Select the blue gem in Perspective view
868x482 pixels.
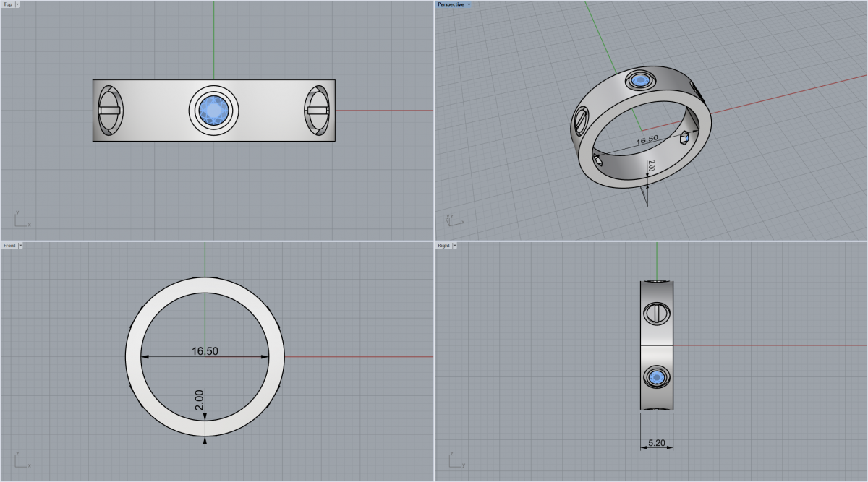[639, 80]
